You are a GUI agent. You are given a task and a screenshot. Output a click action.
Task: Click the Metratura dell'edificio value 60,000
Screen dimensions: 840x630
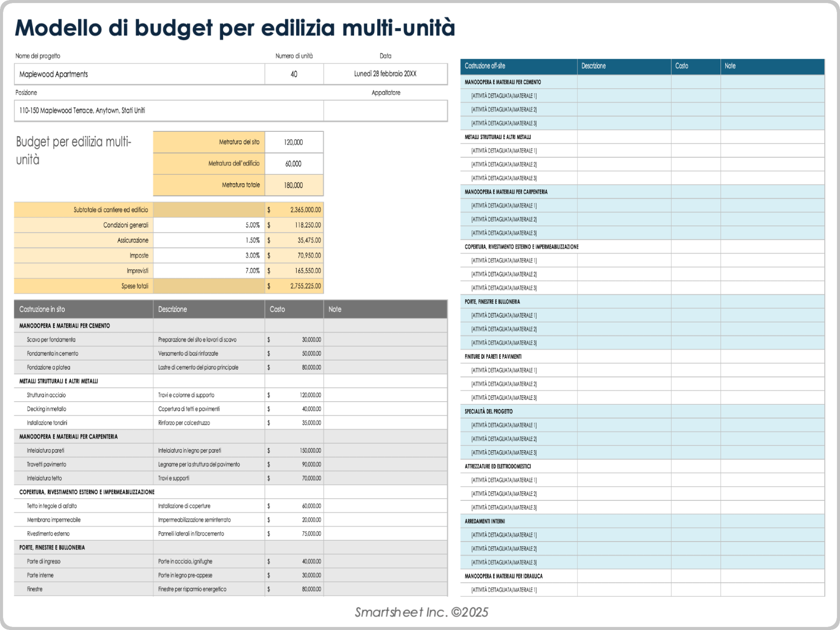coord(294,164)
